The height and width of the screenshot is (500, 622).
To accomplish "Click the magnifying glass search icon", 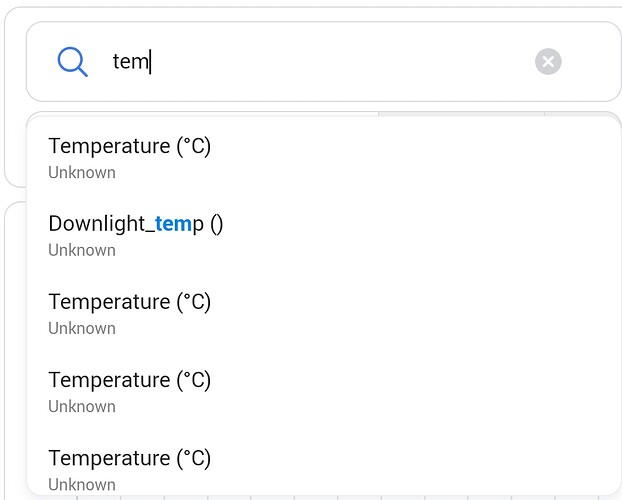I will tap(73, 62).
